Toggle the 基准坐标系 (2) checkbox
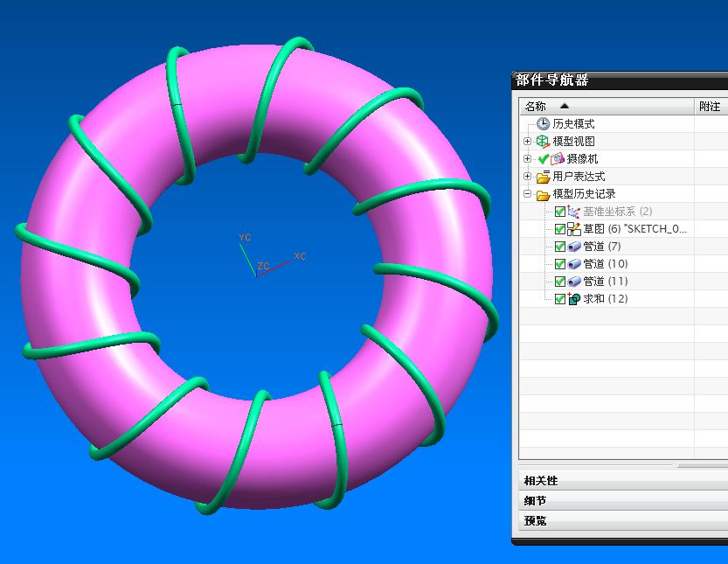The width and height of the screenshot is (728, 564). coord(560,212)
